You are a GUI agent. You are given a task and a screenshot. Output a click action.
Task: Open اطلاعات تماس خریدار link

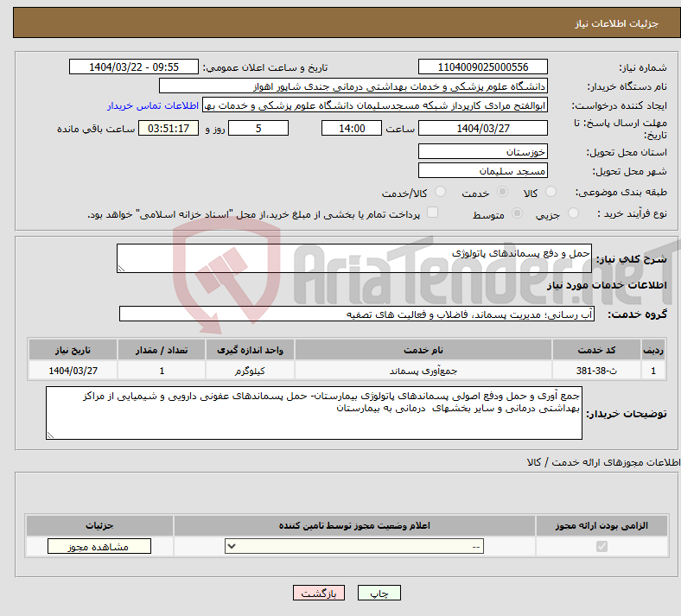pyautogui.click(x=153, y=105)
